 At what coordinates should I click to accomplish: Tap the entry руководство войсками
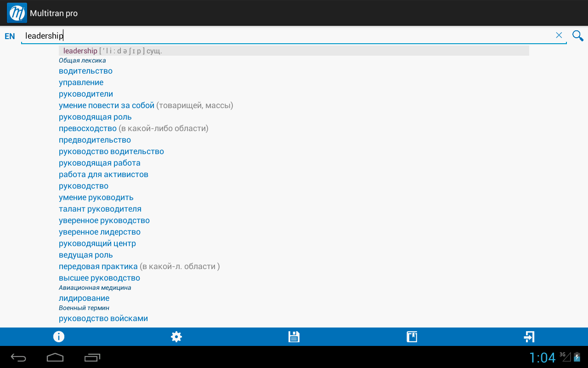(x=103, y=318)
